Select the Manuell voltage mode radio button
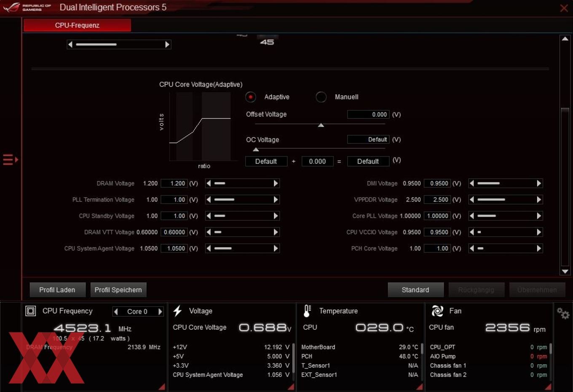Image resolution: width=573 pixels, height=392 pixels. point(321,97)
